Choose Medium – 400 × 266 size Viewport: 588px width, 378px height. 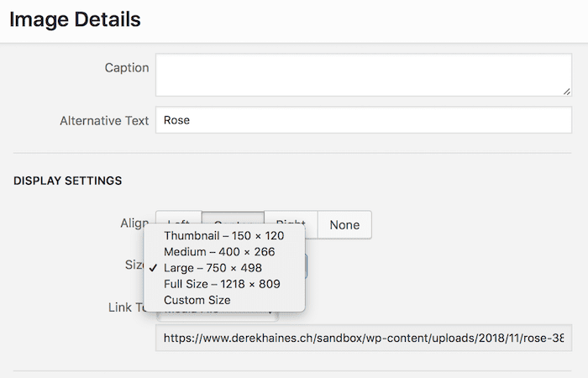point(218,251)
